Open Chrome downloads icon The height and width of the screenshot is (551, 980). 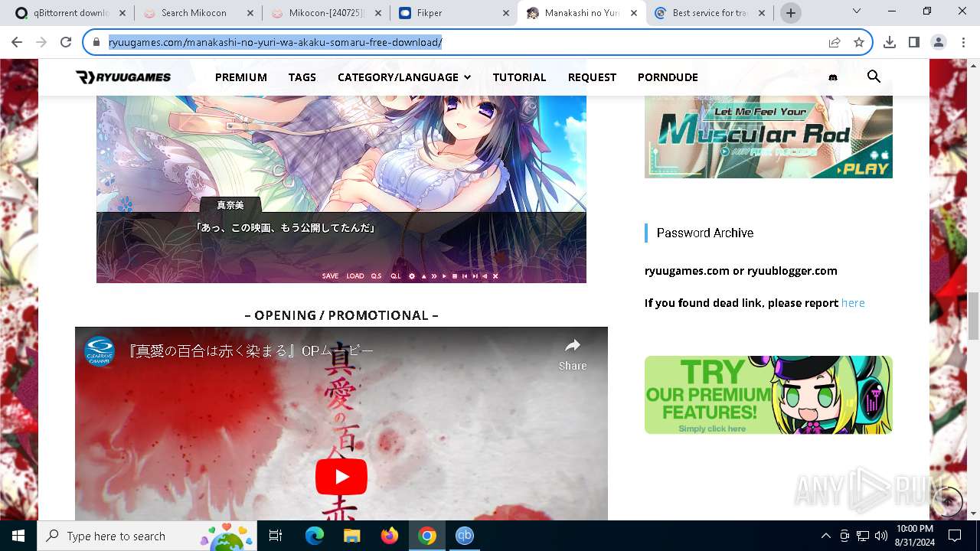point(890,43)
